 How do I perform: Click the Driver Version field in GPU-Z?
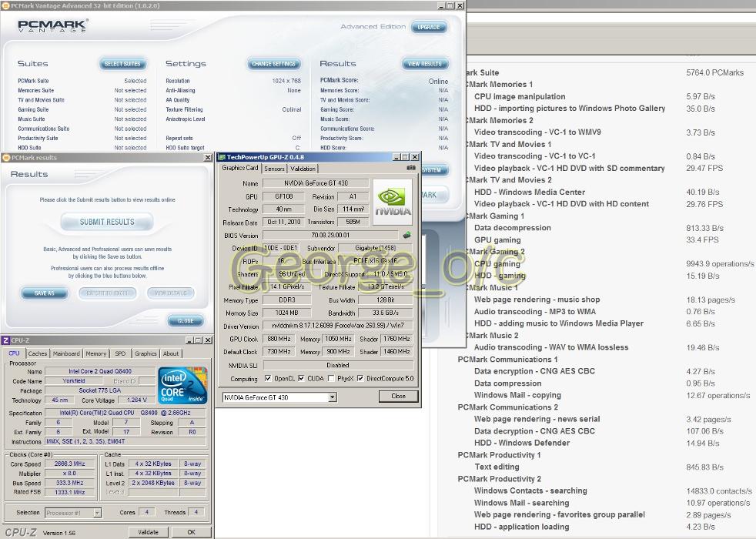pyautogui.click(x=337, y=326)
